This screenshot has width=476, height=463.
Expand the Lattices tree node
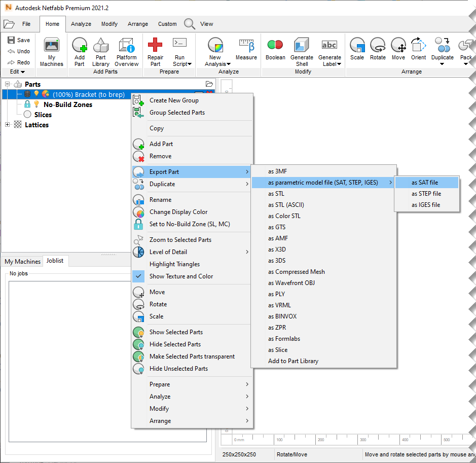7,124
